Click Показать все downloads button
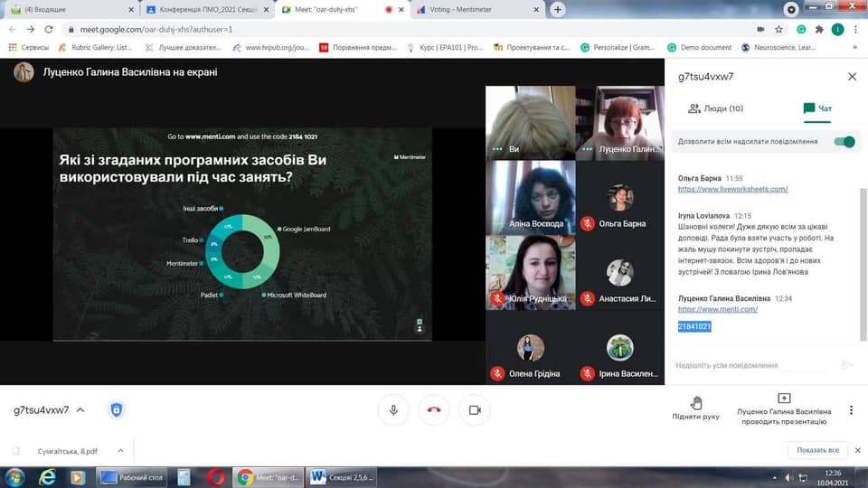 (x=817, y=450)
